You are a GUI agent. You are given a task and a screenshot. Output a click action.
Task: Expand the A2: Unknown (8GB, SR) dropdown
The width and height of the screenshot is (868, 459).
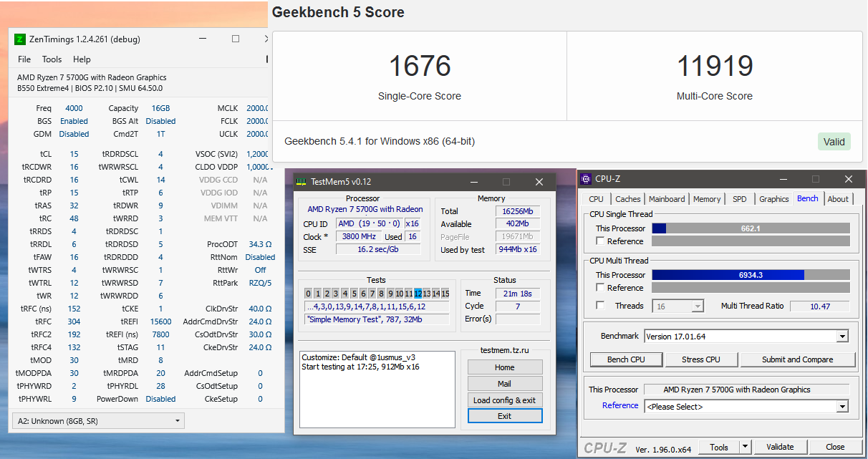tap(99, 421)
